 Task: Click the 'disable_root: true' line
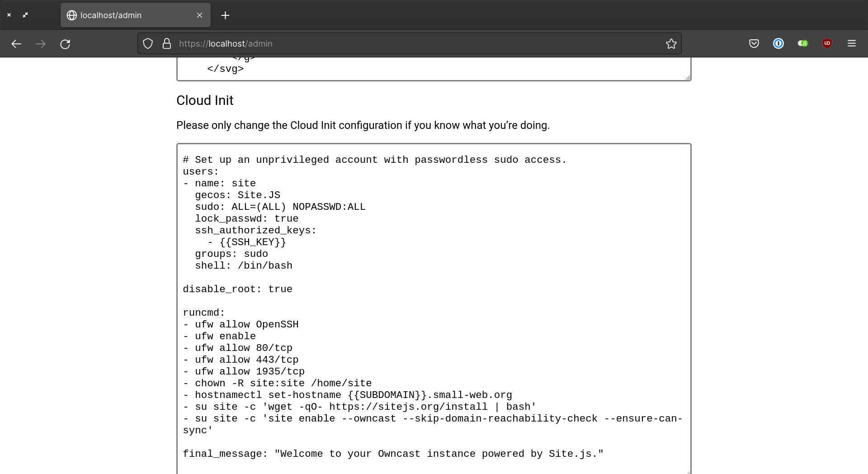[x=237, y=289]
